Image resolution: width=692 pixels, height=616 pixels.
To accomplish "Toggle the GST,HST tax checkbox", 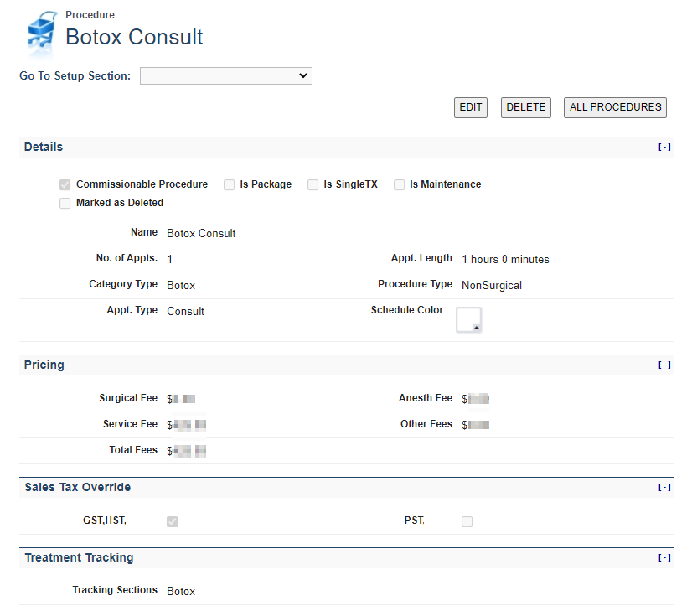I will 173,521.
